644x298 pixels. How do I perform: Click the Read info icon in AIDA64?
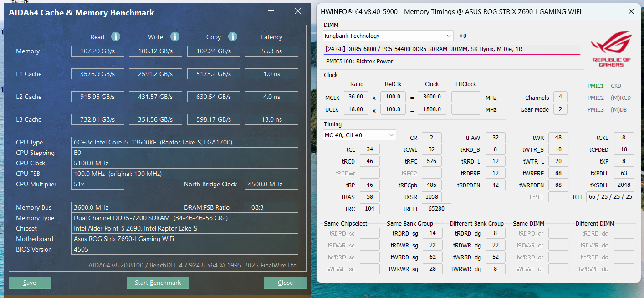click(x=116, y=36)
